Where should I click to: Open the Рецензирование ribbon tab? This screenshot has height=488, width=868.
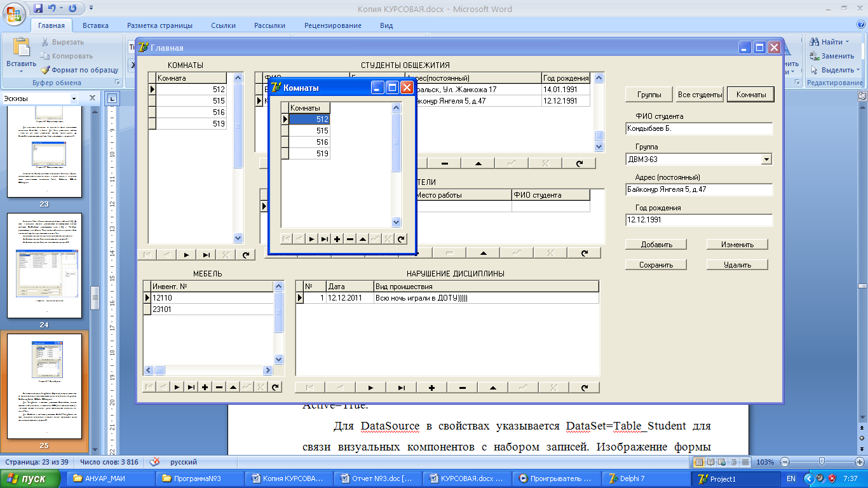click(x=332, y=25)
